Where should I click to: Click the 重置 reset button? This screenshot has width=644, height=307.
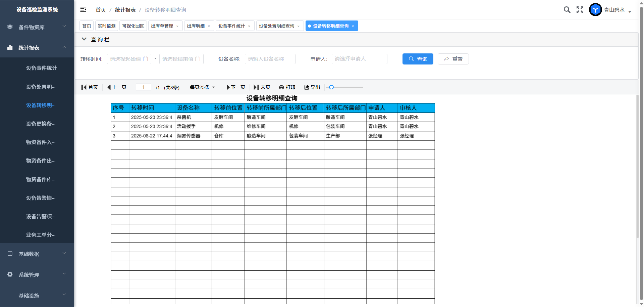[453, 59]
